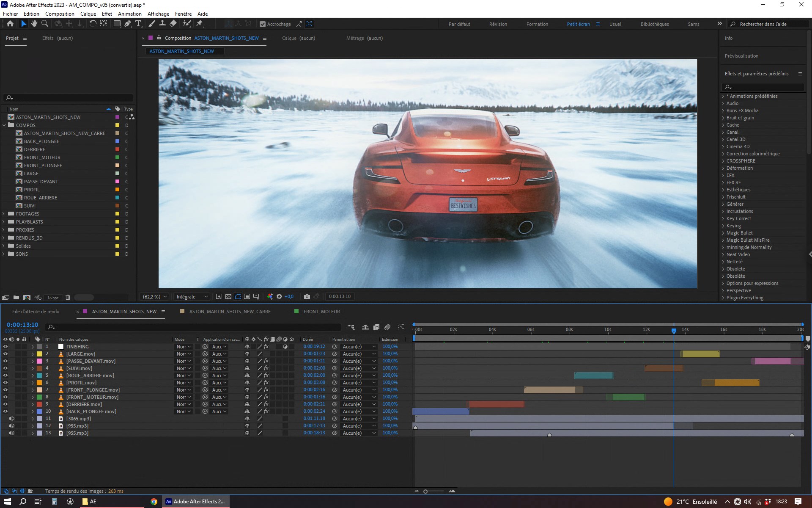
Task: Select the Pan Behind anchor point tool
Action: tap(104, 24)
